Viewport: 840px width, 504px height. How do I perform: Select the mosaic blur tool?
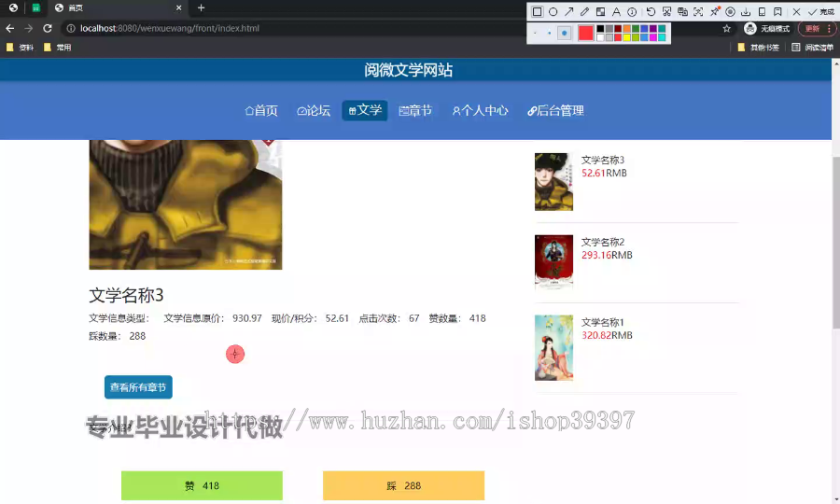(600, 12)
